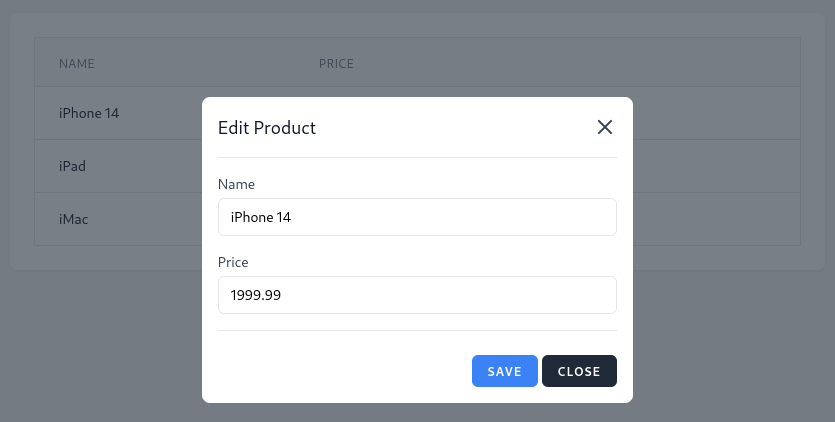Dismiss the Edit Product dialog with X icon

point(604,127)
